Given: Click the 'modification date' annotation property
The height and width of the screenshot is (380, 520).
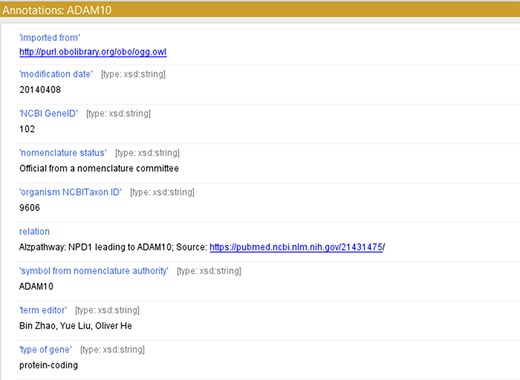Looking at the screenshot, I should tap(56, 74).
